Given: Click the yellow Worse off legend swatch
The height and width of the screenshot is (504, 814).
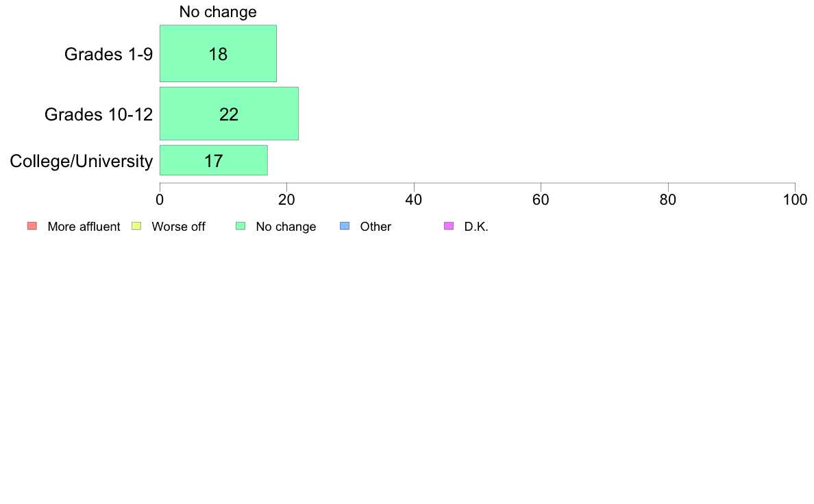Looking at the screenshot, I should (x=136, y=226).
